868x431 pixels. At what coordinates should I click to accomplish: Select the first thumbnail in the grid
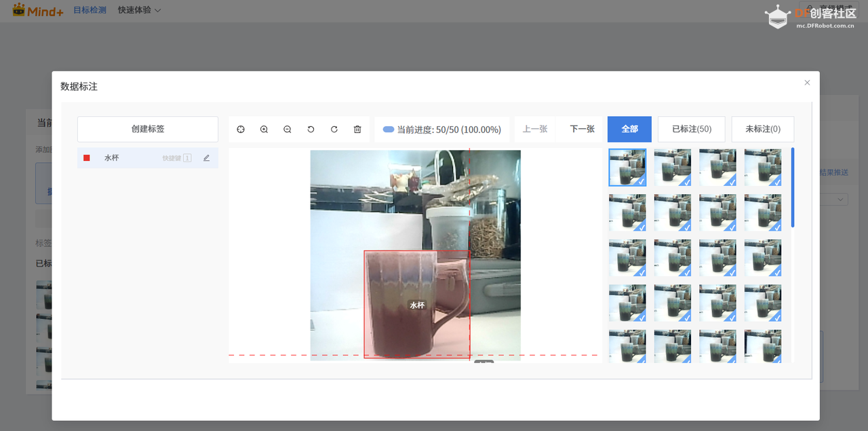pos(627,167)
